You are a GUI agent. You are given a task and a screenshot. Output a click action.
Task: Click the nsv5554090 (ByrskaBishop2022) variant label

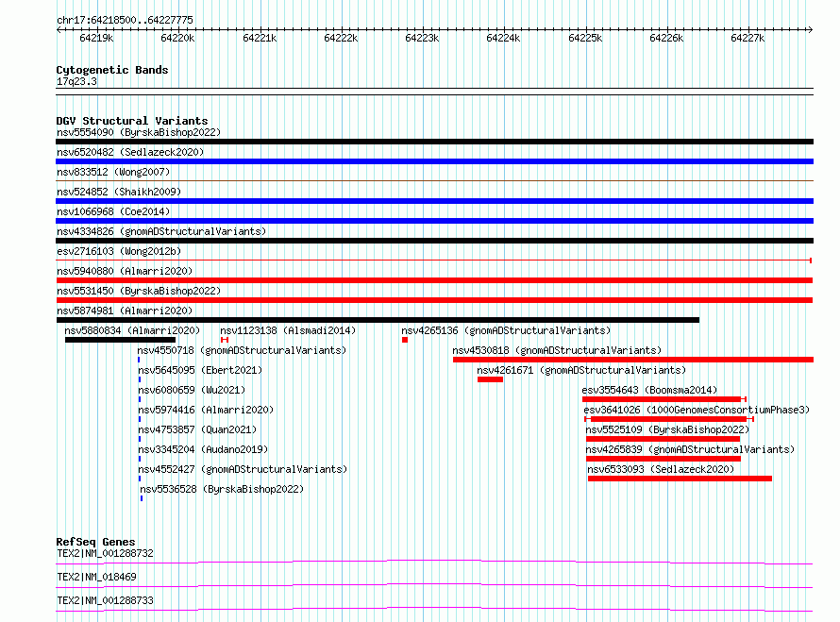coord(139,132)
